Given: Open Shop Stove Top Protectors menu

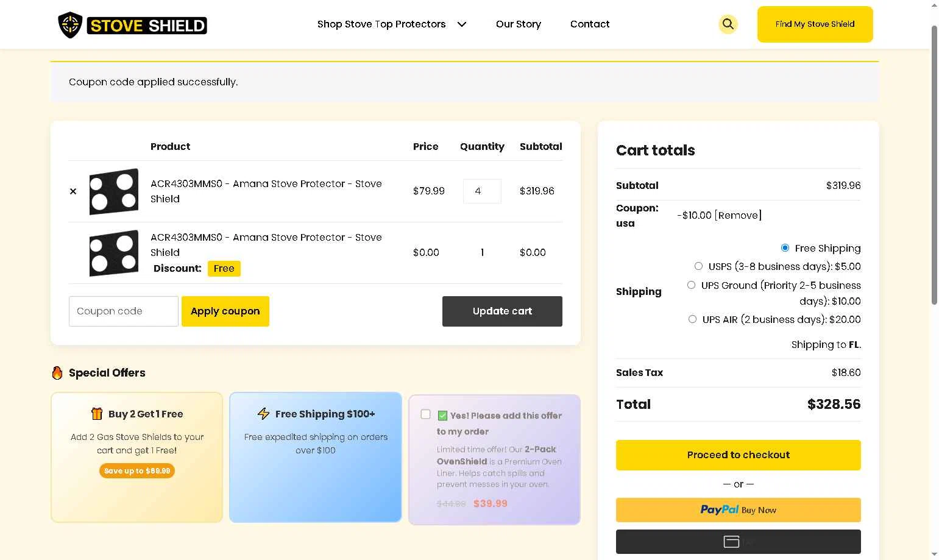Looking at the screenshot, I should click(x=381, y=24).
